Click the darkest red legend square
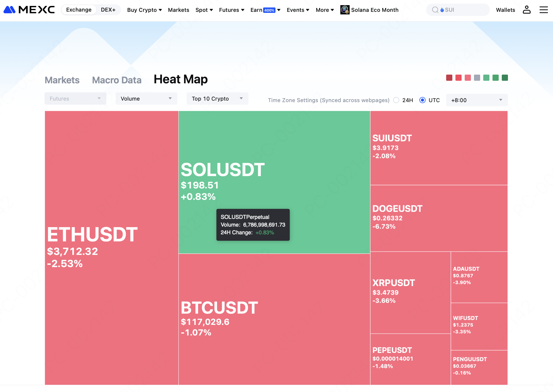Image resolution: width=553 pixels, height=392 pixels. click(449, 78)
